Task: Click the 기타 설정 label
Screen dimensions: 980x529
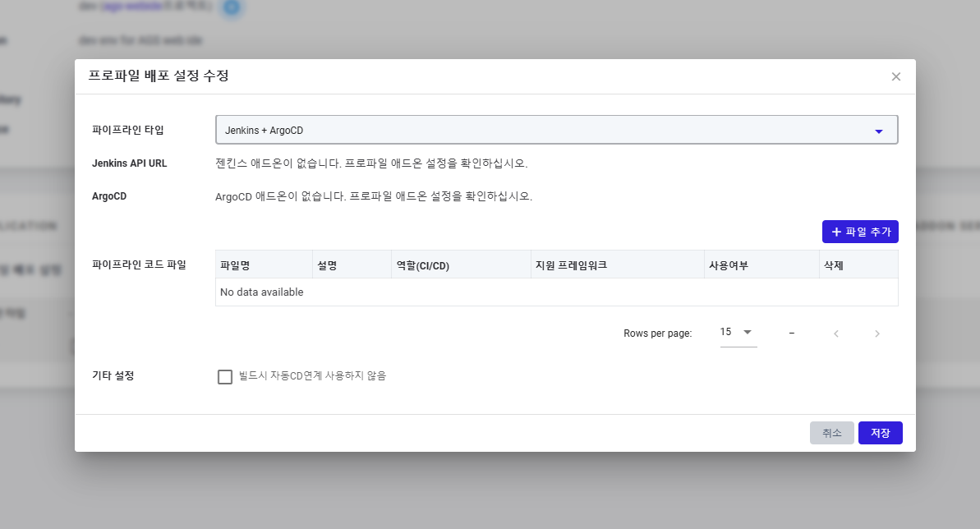Action: click(x=113, y=375)
